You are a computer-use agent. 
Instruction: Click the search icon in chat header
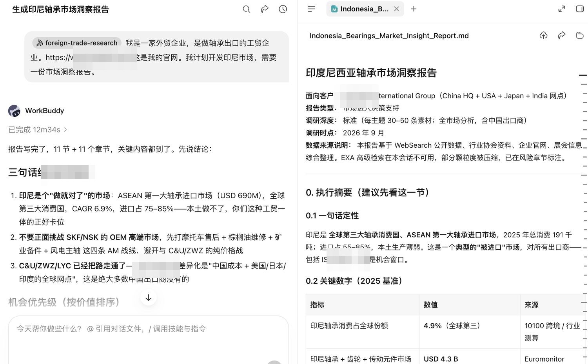click(x=246, y=9)
